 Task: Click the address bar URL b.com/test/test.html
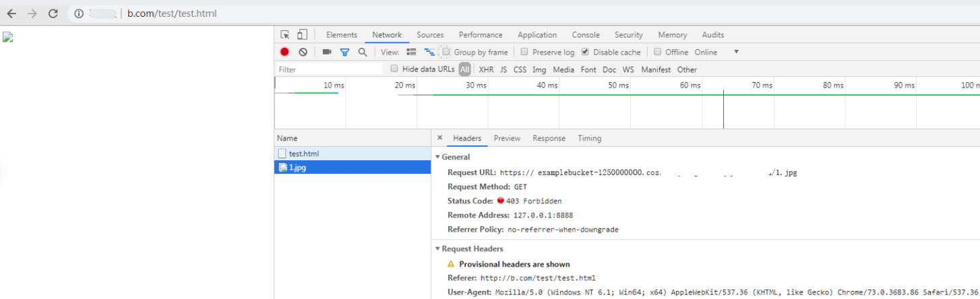click(172, 13)
